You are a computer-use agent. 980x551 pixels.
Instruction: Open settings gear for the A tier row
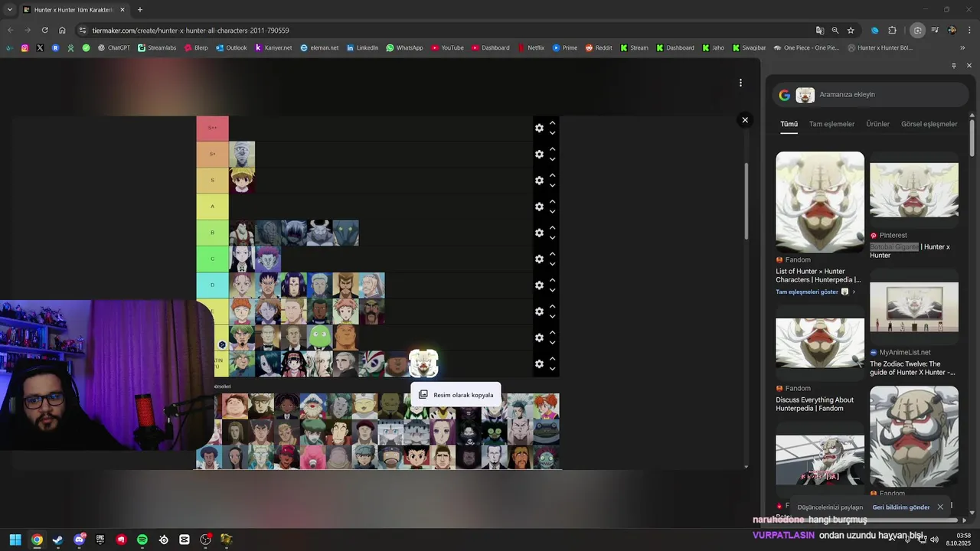pyautogui.click(x=539, y=207)
